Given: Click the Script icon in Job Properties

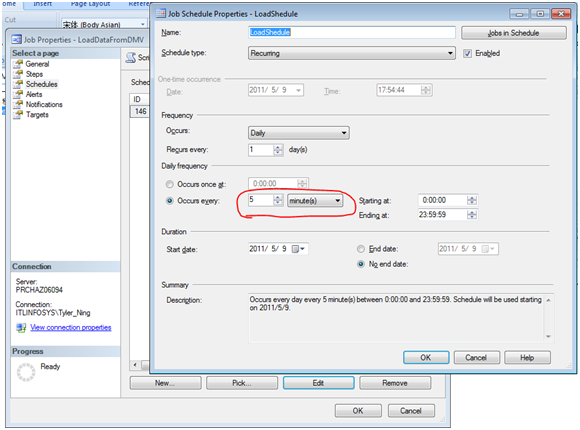Looking at the screenshot, I should 131,57.
